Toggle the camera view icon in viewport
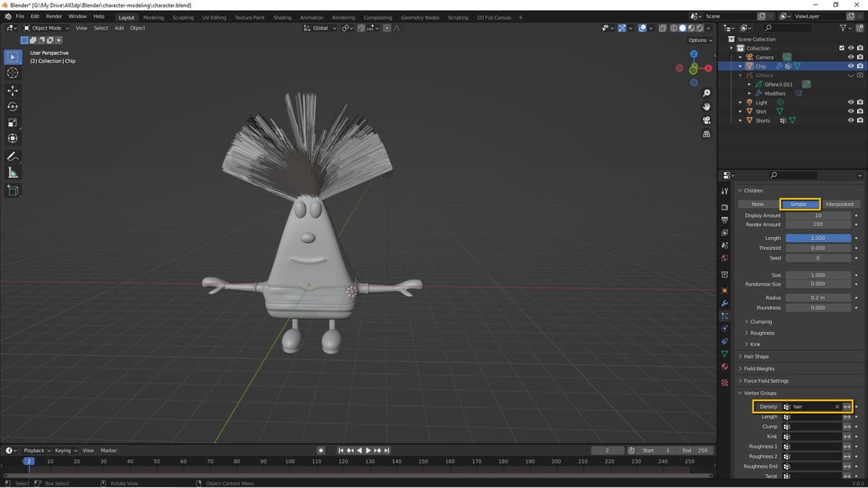 coord(707,120)
